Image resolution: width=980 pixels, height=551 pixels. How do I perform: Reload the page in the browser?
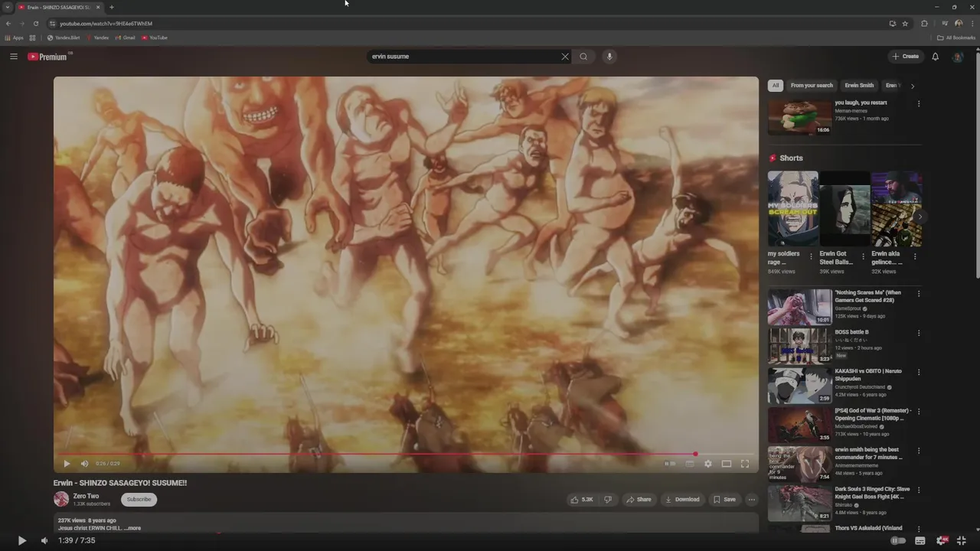click(x=35, y=24)
